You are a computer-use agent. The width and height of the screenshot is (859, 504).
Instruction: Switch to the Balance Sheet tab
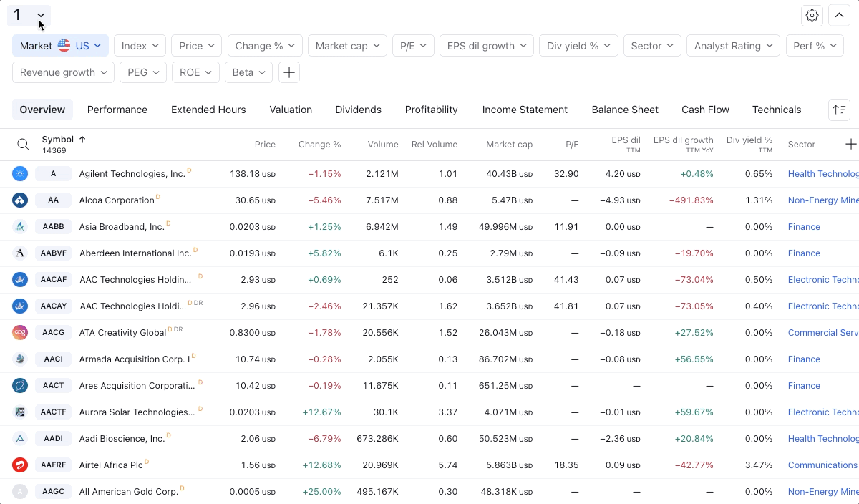625,110
